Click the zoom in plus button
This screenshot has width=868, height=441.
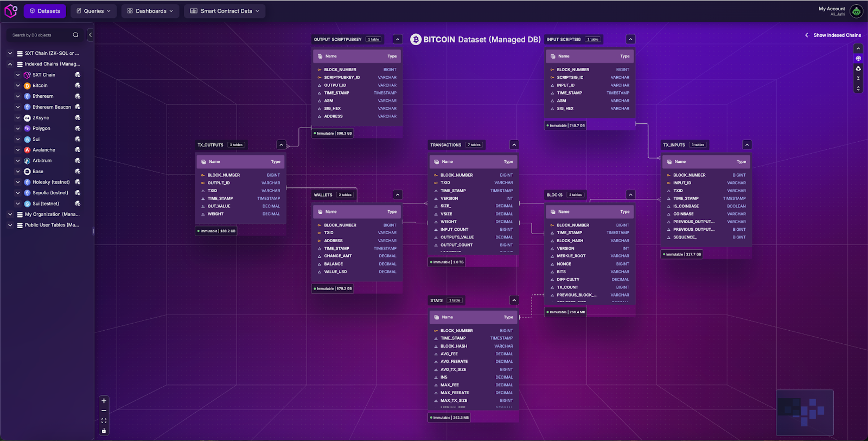point(104,401)
